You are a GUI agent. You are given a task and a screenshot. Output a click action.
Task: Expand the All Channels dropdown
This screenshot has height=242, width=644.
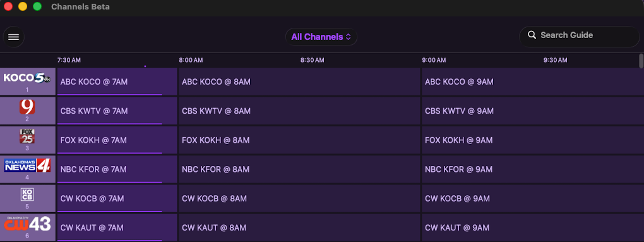(321, 37)
